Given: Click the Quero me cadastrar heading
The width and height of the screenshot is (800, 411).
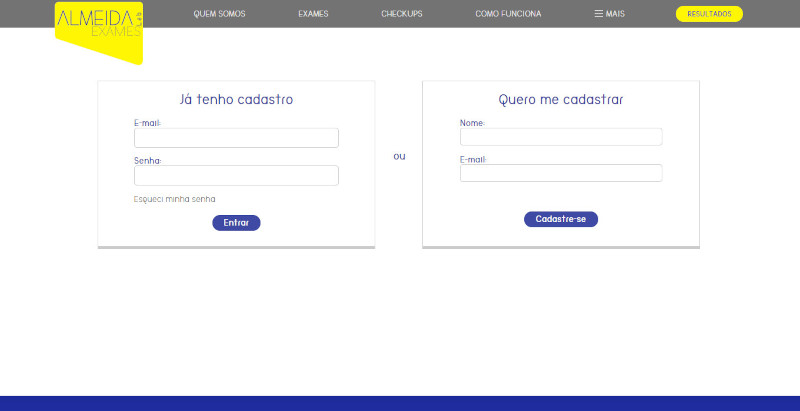Looking at the screenshot, I should click(561, 100).
